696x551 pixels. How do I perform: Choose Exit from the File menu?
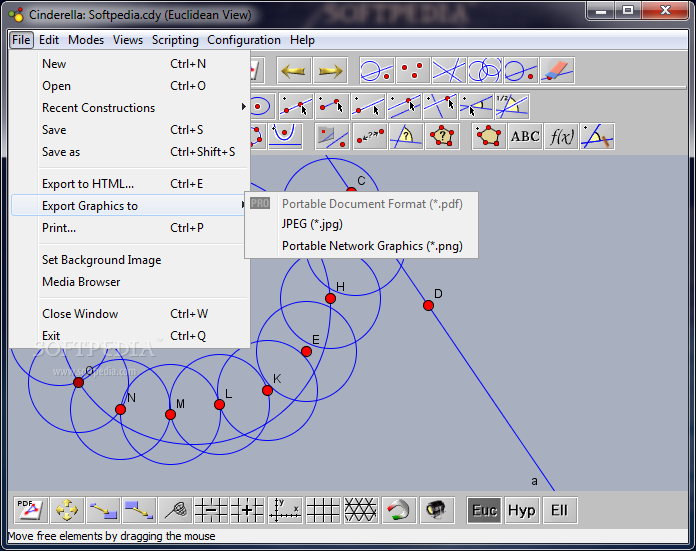(130, 336)
